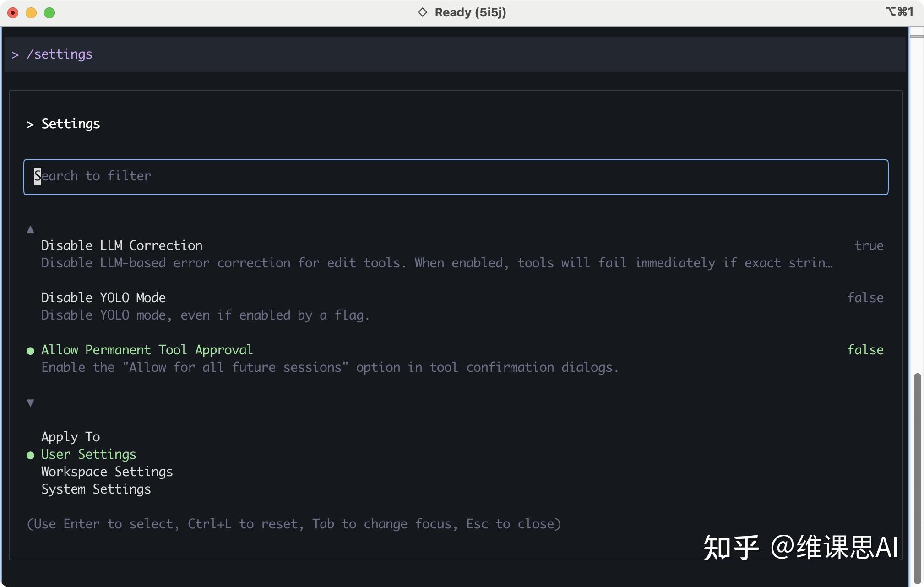Click the Ready (5i5j) window title
This screenshot has height=587, width=924.
(470, 12)
